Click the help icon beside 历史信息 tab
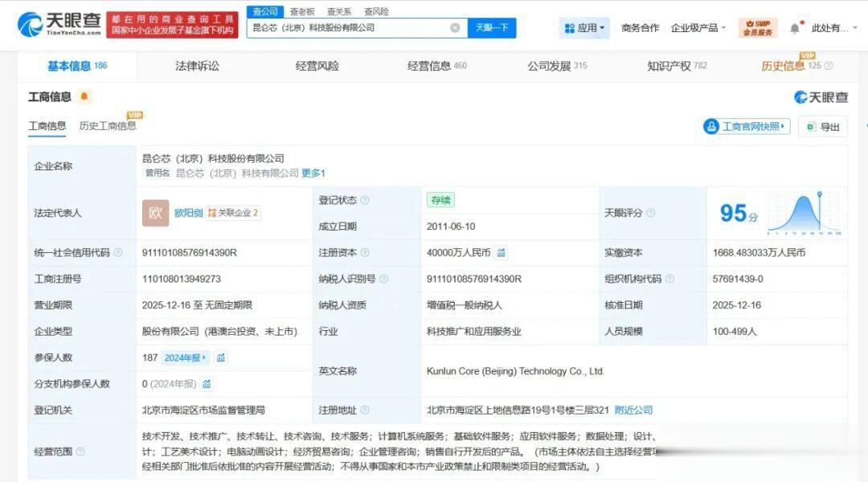Viewport: 868px width, 482px height. (829, 66)
